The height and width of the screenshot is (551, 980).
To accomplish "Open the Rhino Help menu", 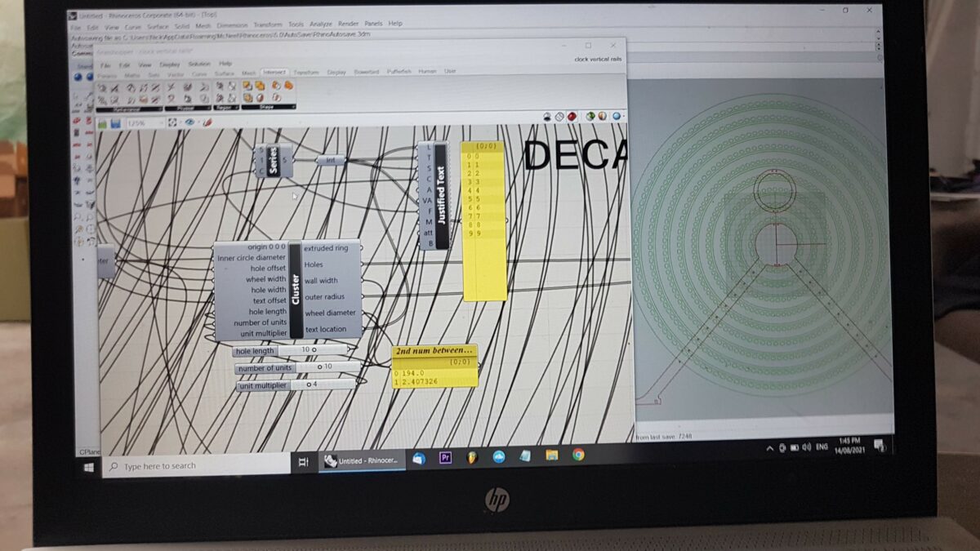I will click(x=395, y=24).
